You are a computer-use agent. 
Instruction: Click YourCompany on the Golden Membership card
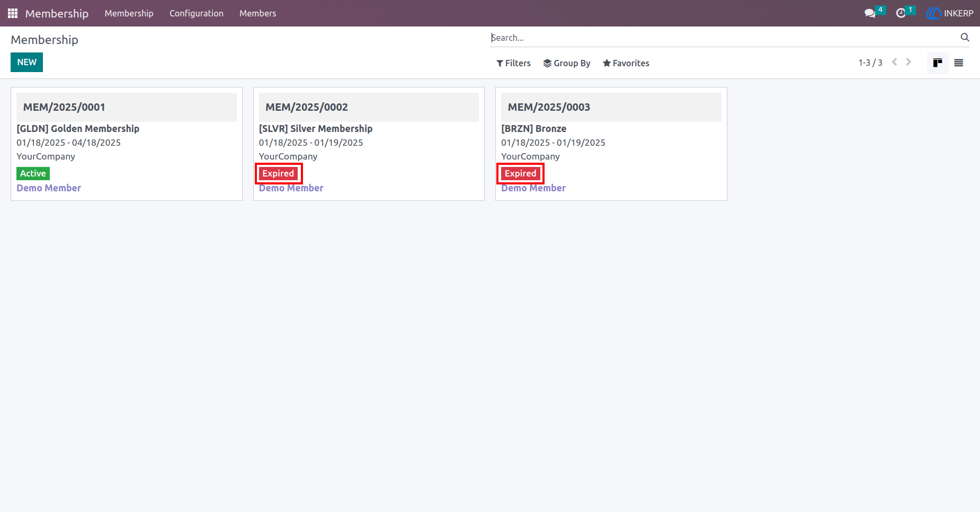click(x=46, y=156)
